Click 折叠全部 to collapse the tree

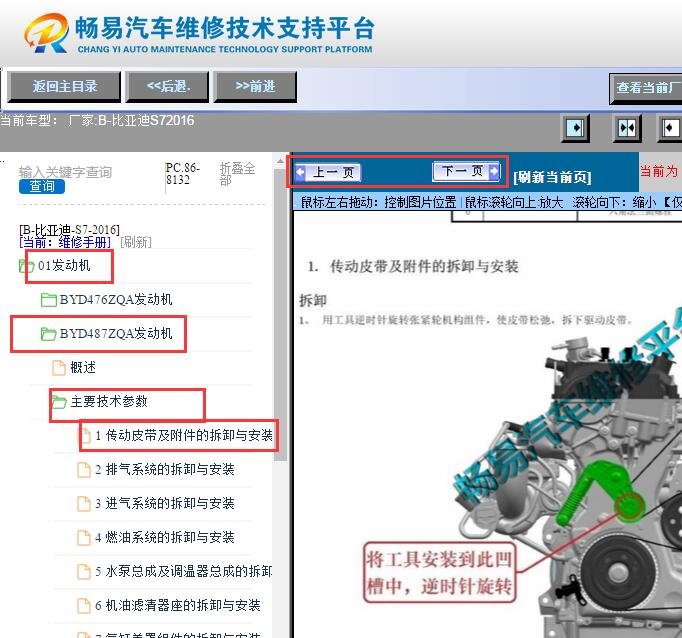click(x=237, y=174)
